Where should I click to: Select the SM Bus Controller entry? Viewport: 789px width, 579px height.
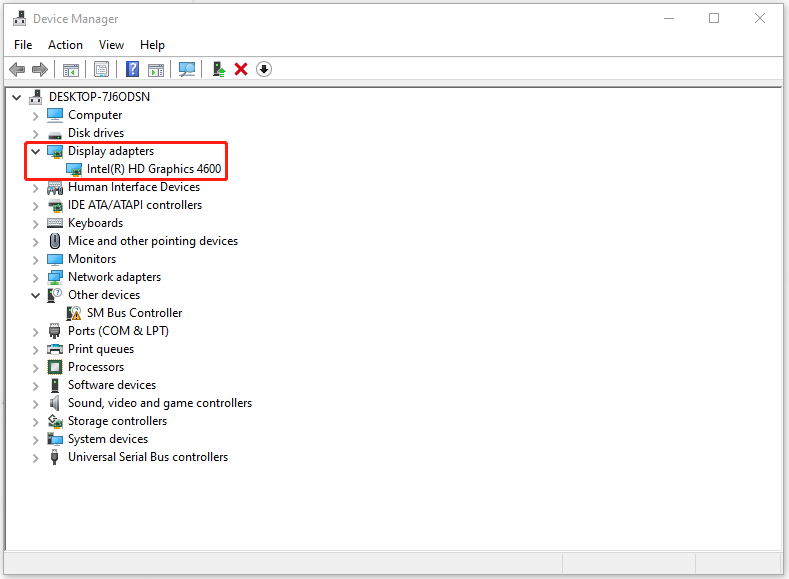134,313
